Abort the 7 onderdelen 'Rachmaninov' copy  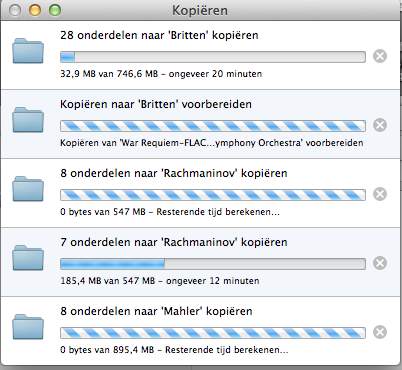point(380,263)
